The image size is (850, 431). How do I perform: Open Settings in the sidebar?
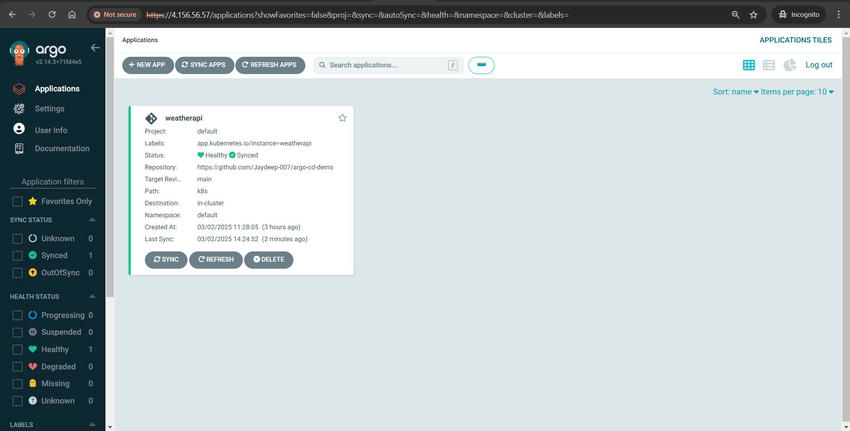[x=49, y=108]
